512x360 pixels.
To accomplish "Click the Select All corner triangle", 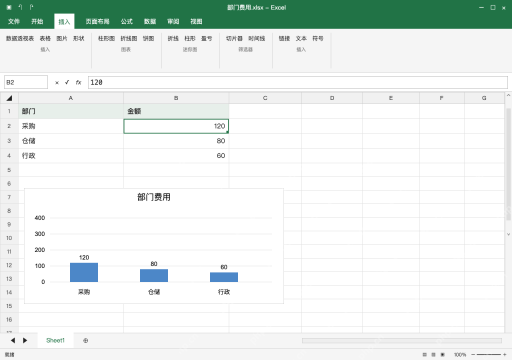I will point(9,98).
